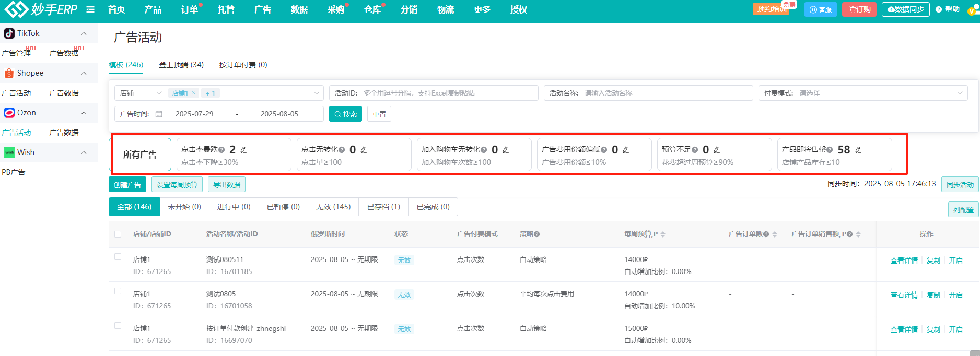Remove 店铺1 tag with its x icon
The height and width of the screenshot is (356, 980).
pos(194,93)
